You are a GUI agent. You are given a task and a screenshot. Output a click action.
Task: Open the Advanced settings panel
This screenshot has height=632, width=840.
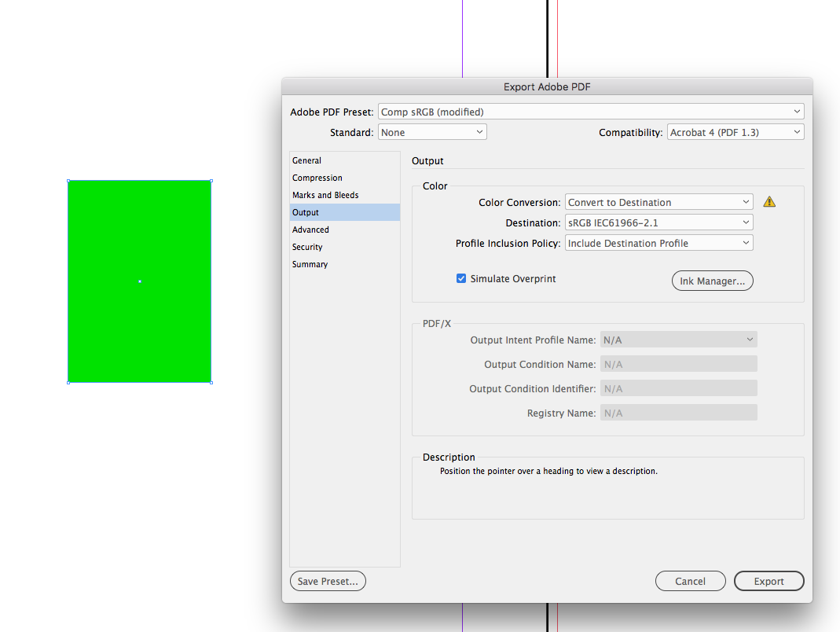click(x=310, y=230)
